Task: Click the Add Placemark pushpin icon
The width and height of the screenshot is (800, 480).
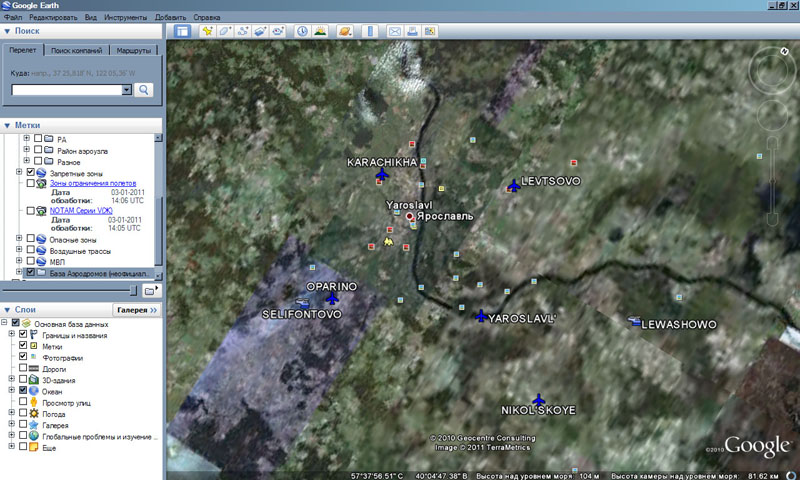Action: (208, 31)
